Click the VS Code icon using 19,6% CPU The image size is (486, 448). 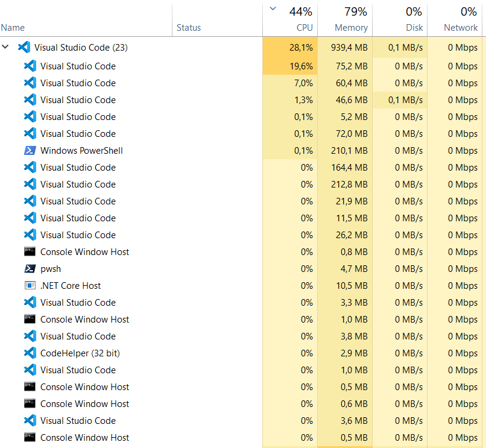30,66
